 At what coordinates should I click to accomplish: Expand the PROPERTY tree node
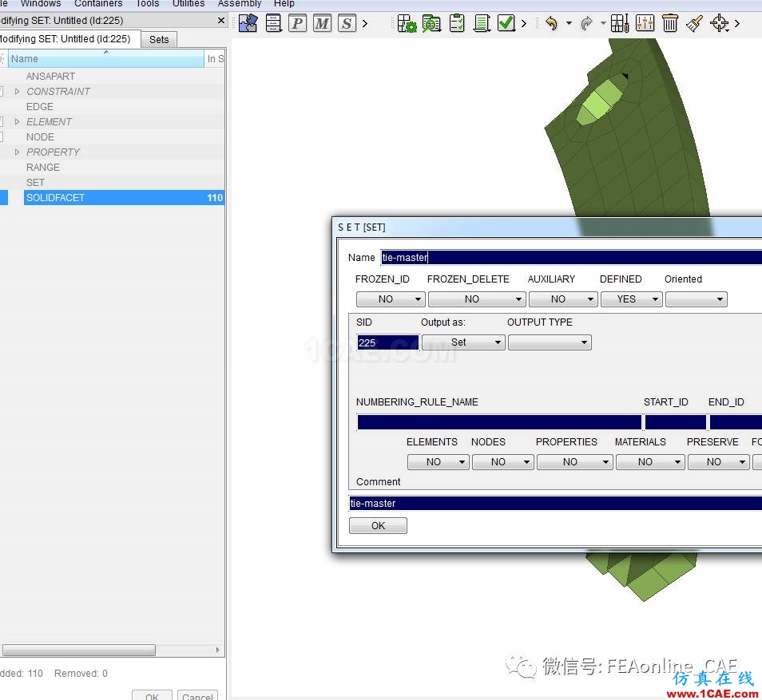point(17,152)
